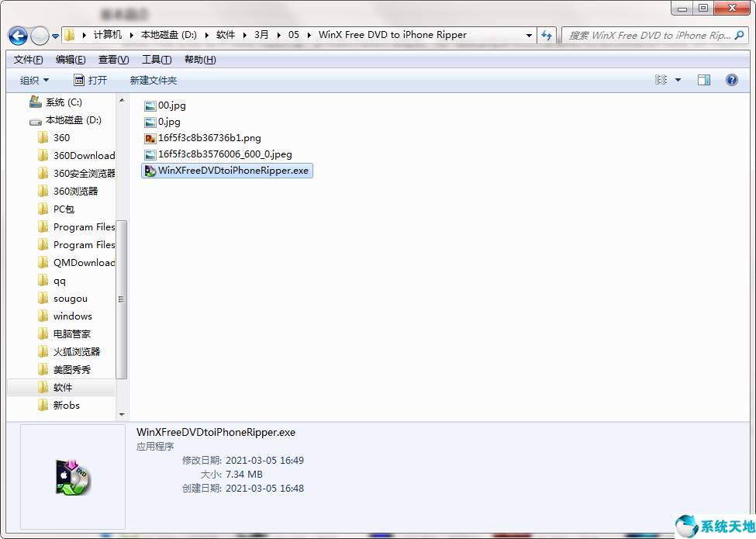The height and width of the screenshot is (539, 756).
Task: Toggle the preview pane button
Action: click(x=704, y=80)
